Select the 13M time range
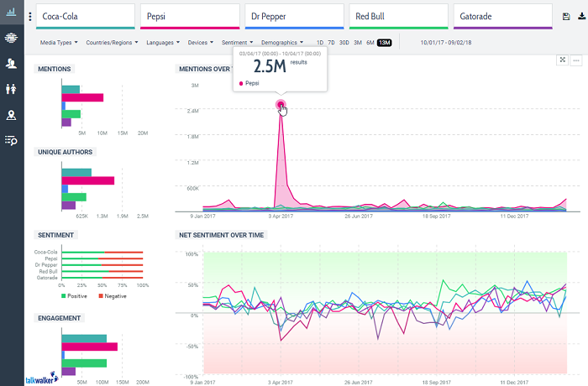The image size is (588, 386). 385,42
